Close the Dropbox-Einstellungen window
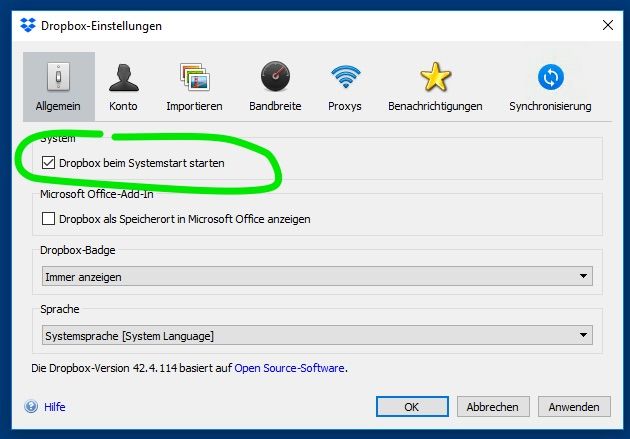 608,25
